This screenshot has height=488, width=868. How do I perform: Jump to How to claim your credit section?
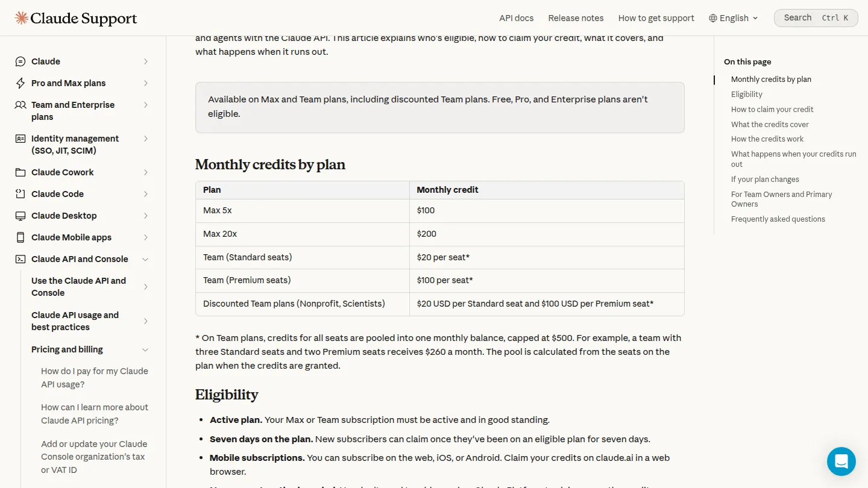click(x=772, y=109)
